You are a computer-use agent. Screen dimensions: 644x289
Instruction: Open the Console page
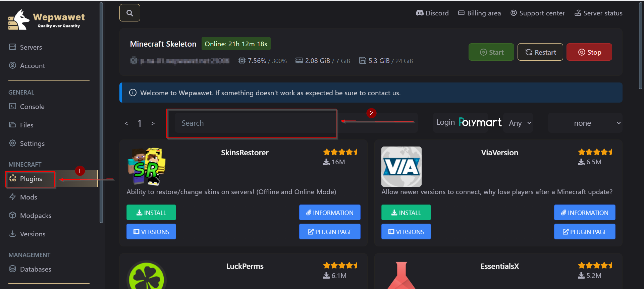coord(26,107)
